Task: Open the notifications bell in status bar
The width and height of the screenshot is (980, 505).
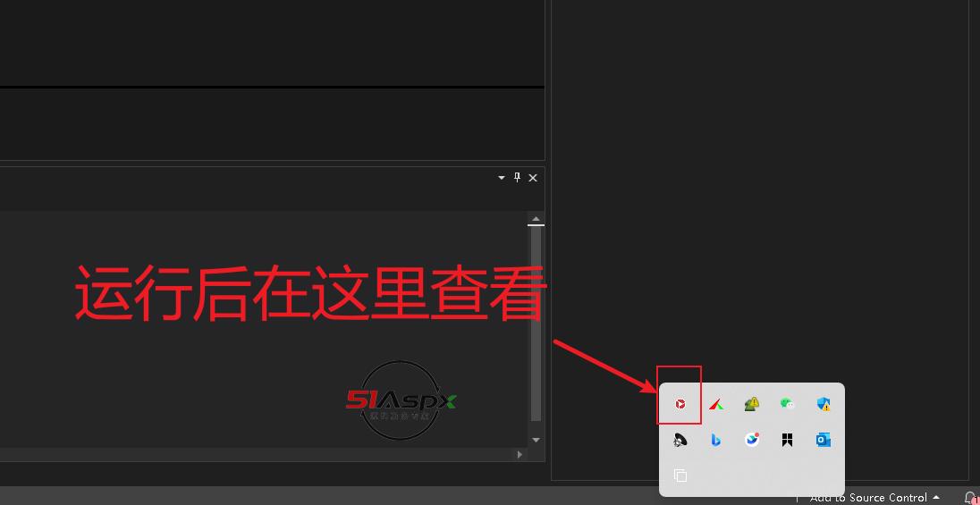Action: [971, 498]
